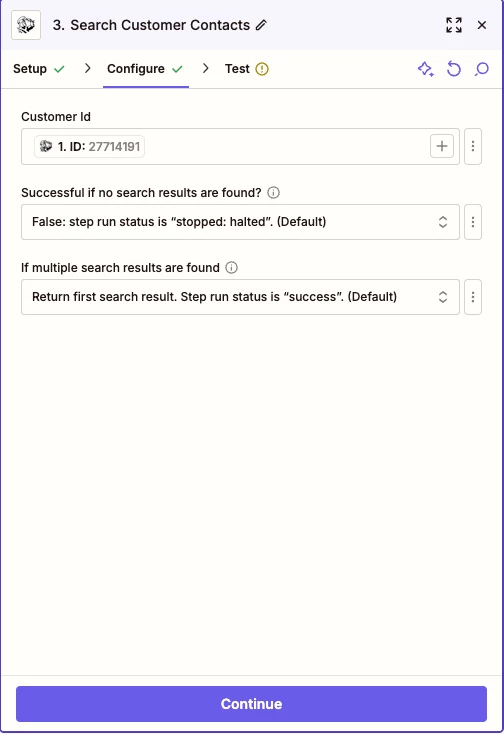
Task: Click the search magnifier icon in the tab bar
Action: [482, 69]
